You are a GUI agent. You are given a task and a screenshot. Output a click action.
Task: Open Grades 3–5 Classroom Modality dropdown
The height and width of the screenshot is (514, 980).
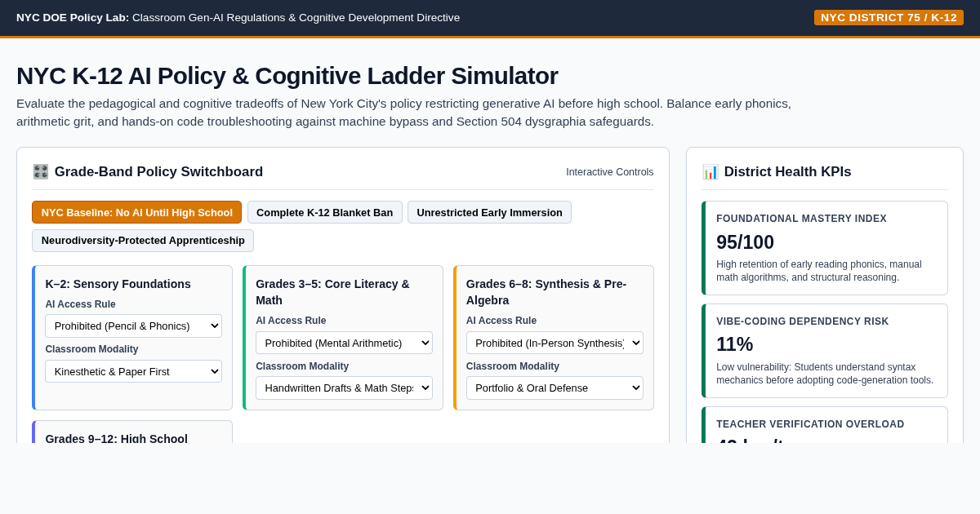pyautogui.click(x=344, y=388)
